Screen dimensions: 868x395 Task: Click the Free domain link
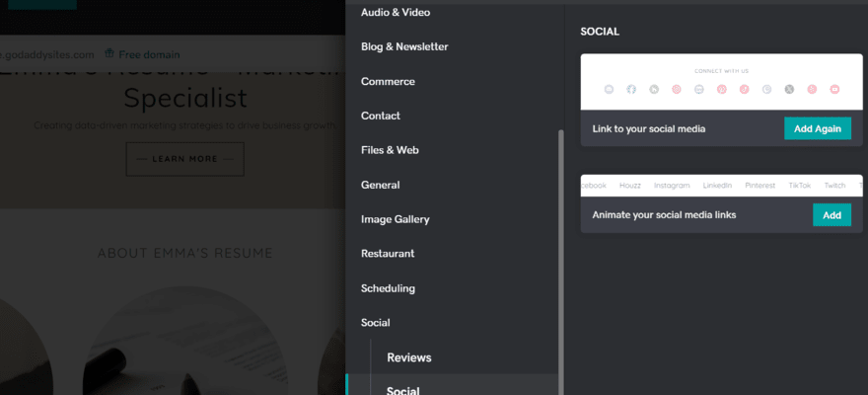(149, 54)
